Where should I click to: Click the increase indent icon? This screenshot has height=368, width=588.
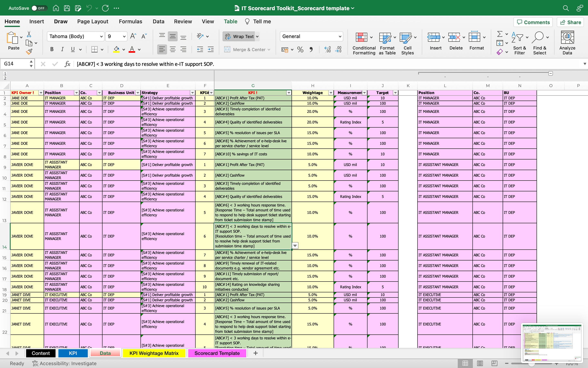pyautogui.click(x=211, y=50)
